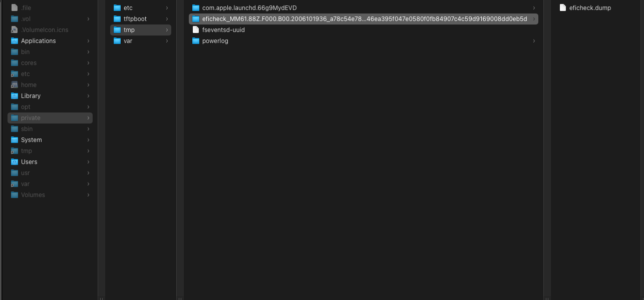The width and height of the screenshot is (644, 300).
Task: Select the 'Applications' row label
Action: [39, 41]
